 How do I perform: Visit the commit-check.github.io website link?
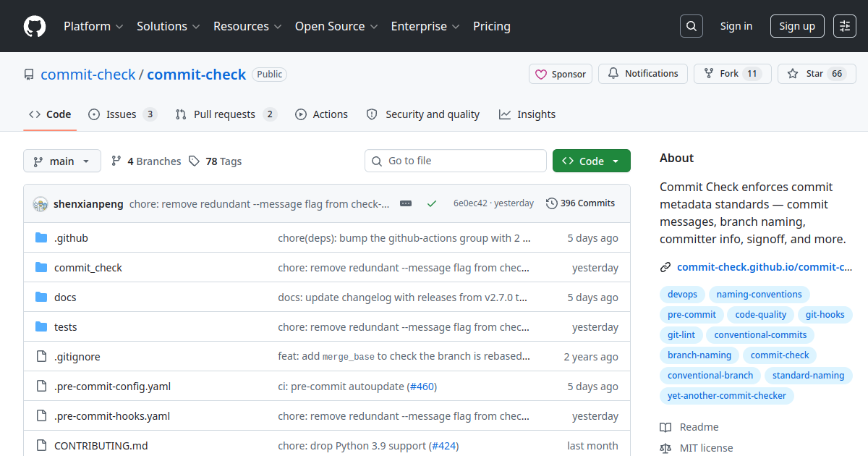click(765, 267)
